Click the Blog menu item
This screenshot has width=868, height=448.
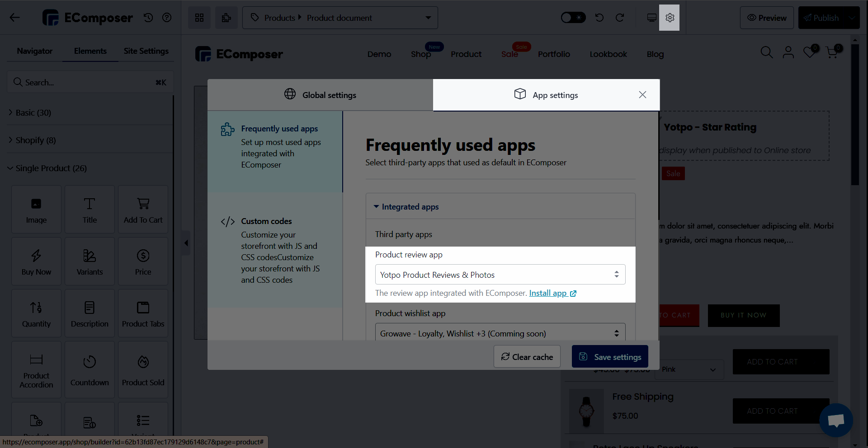(655, 54)
